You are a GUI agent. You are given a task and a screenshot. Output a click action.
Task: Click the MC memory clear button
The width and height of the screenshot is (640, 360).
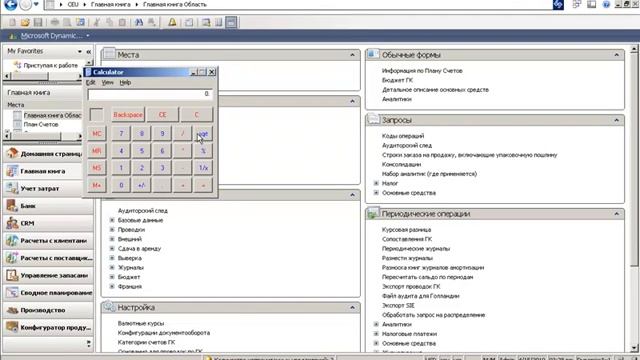97,133
